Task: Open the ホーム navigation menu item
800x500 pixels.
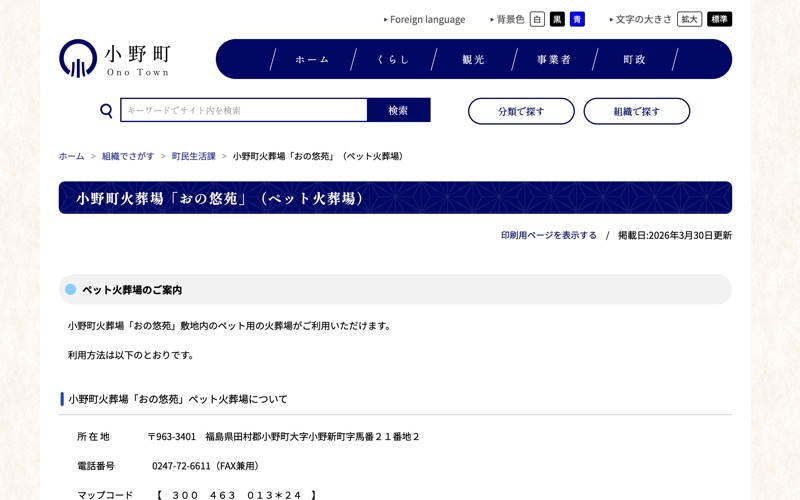Action: point(312,59)
